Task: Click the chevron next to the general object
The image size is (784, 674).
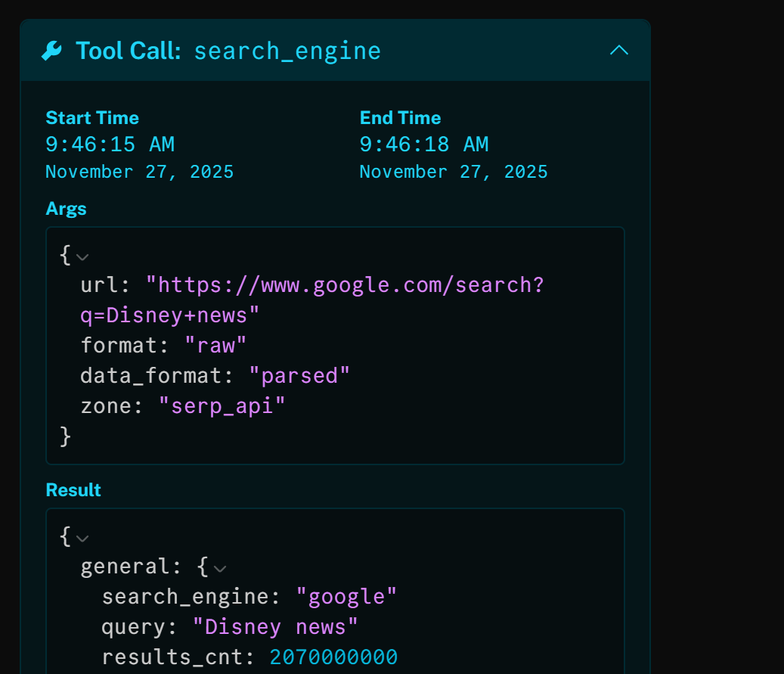Action: (x=218, y=567)
